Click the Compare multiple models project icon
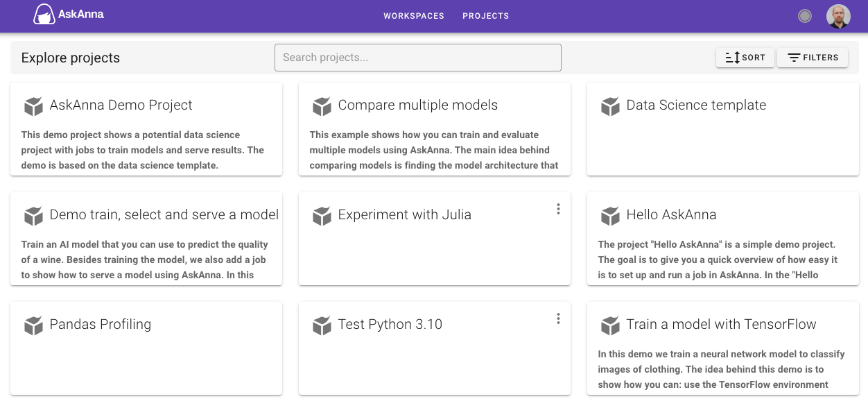Screen dimensions: 868x408 click(x=321, y=106)
